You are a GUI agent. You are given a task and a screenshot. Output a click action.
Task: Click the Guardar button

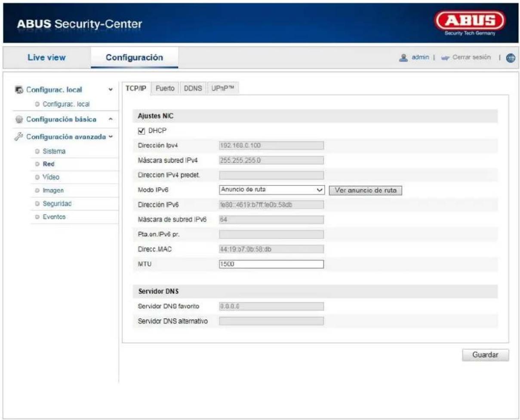click(x=485, y=355)
